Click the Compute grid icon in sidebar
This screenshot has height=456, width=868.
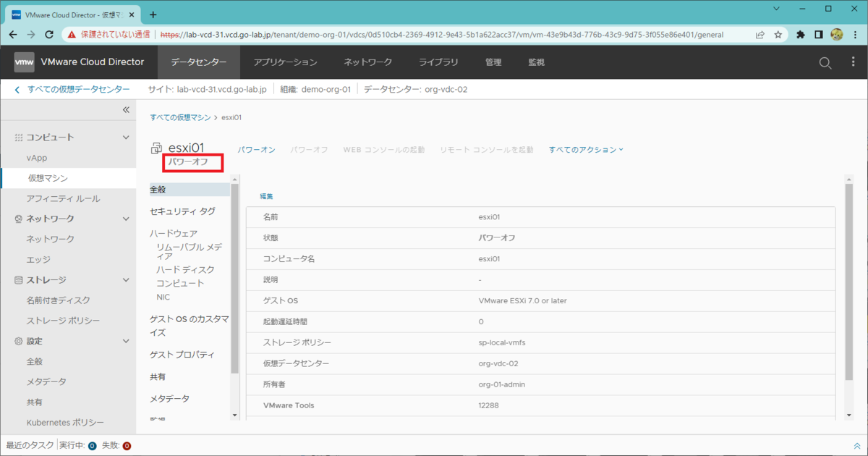coord(19,138)
